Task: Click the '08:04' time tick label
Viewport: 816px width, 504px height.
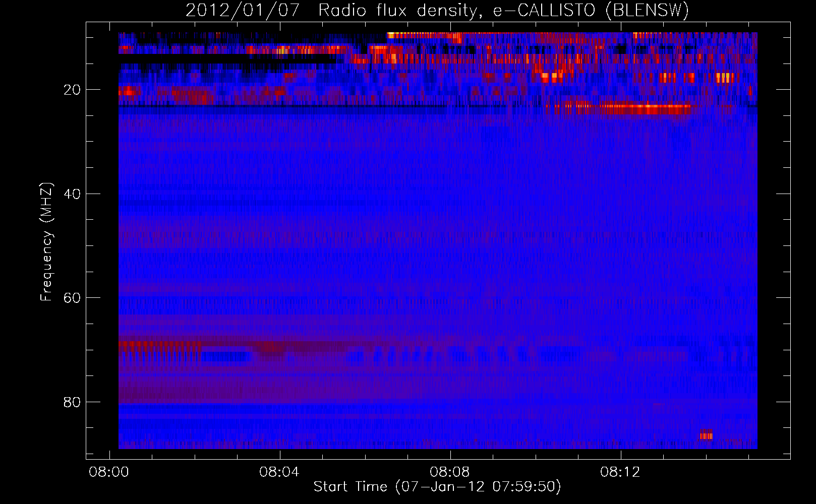Action: coord(279,472)
